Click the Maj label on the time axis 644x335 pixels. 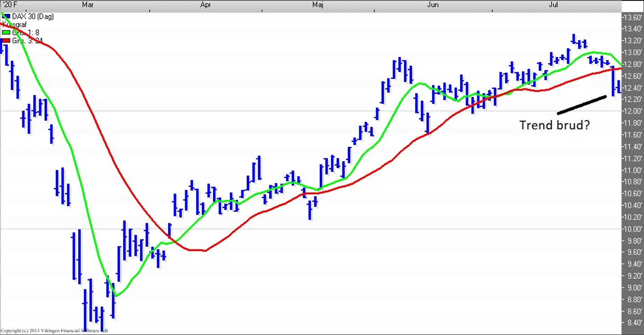coord(318,5)
